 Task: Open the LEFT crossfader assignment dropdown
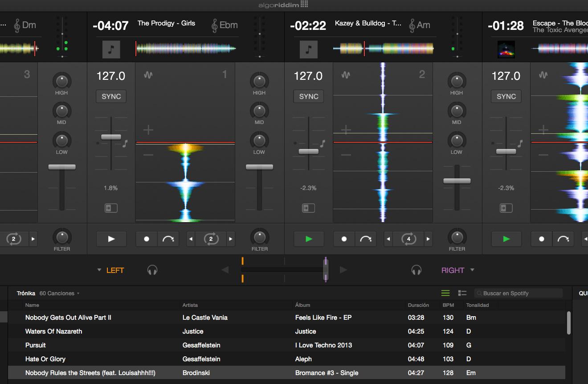coord(110,270)
